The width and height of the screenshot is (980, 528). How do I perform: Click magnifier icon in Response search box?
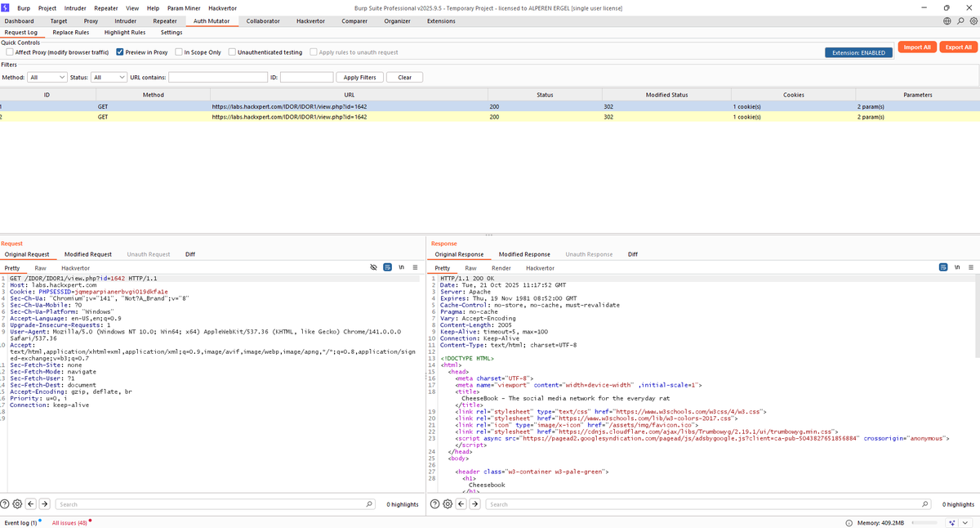coord(925,504)
